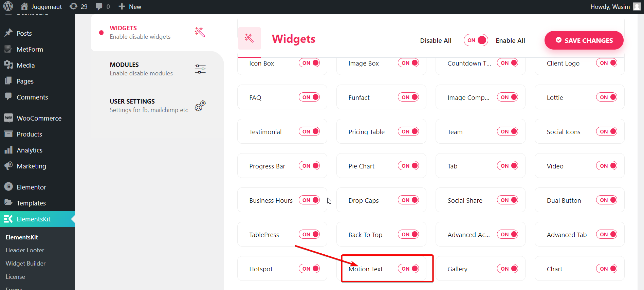
Task: Click the pink wand icon beside Widgets heading
Action: pos(250,38)
